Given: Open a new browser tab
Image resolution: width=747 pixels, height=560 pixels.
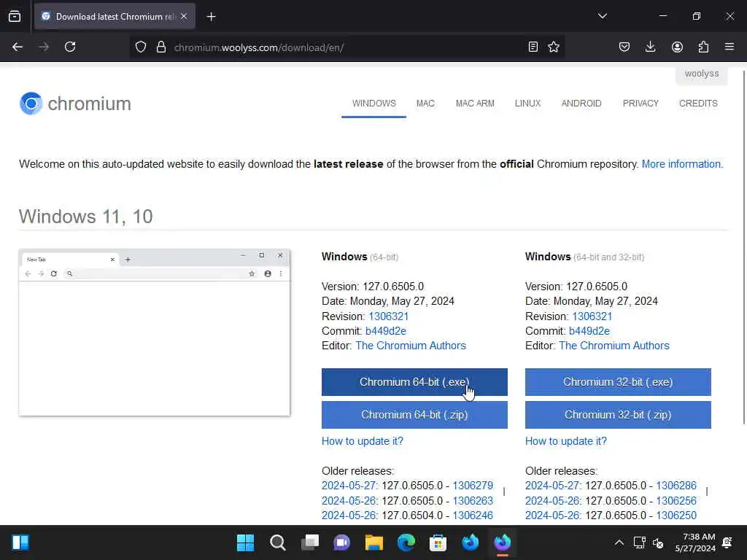Looking at the screenshot, I should (211, 17).
